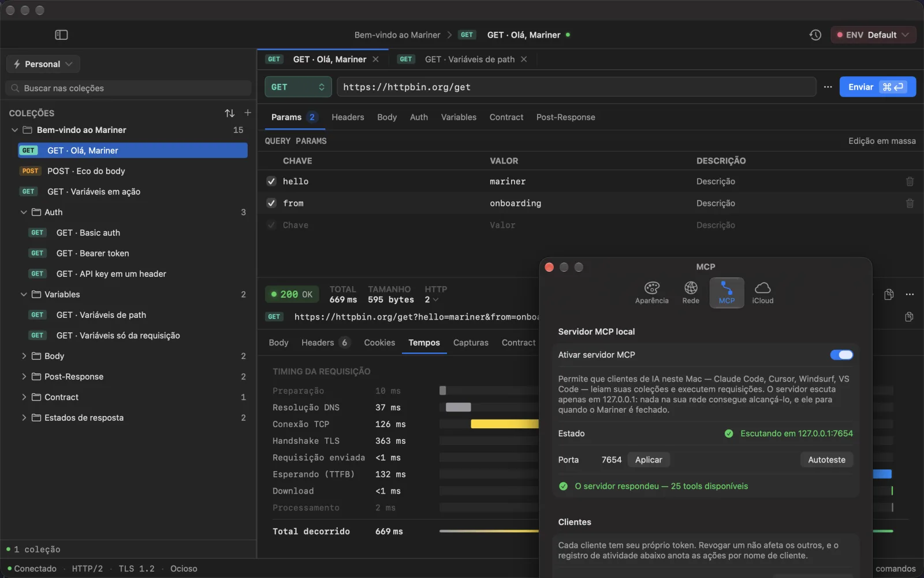Viewport: 924px width, 578px height.
Task: Close the GET · Variáveis de path tab
Action: 524,59
